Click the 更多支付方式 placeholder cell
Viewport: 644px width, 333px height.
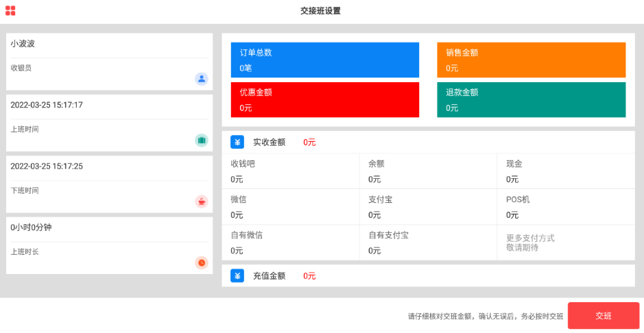pos(566,243)
